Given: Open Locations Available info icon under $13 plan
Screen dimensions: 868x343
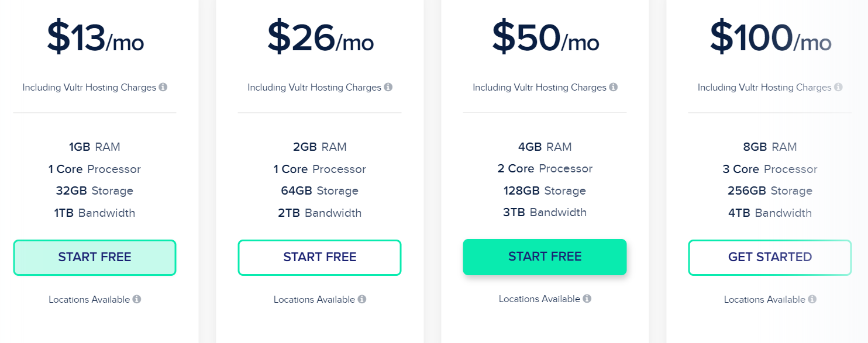Looking at the screenshot, I should click(137, 299).
